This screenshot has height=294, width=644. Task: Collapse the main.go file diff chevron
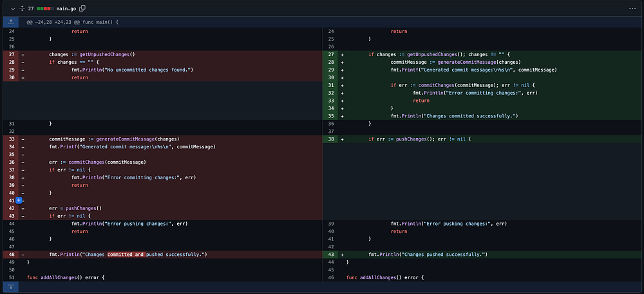pyautogui.click(x=12, y=8)
